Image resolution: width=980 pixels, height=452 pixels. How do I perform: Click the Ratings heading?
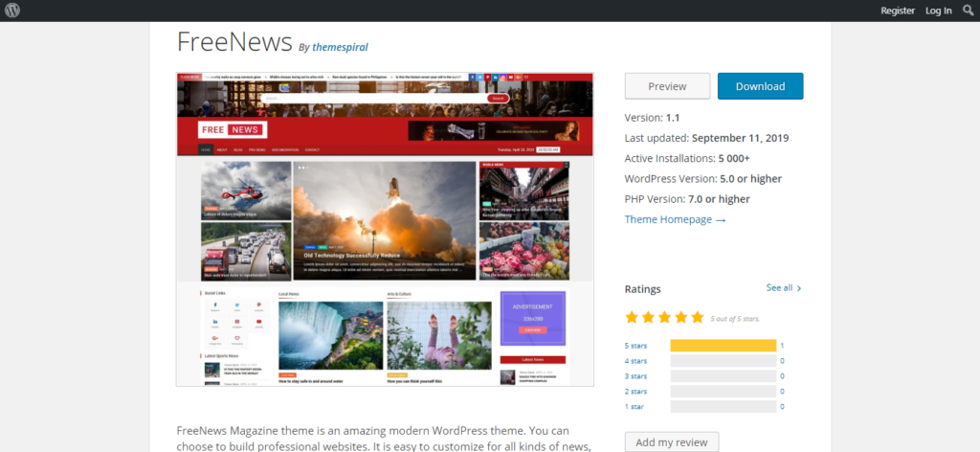click(x=642, y=289)
